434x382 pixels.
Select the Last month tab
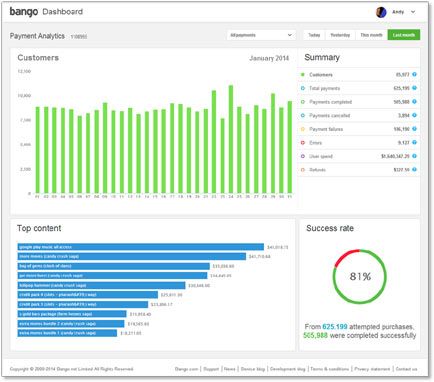pos(404,35)
